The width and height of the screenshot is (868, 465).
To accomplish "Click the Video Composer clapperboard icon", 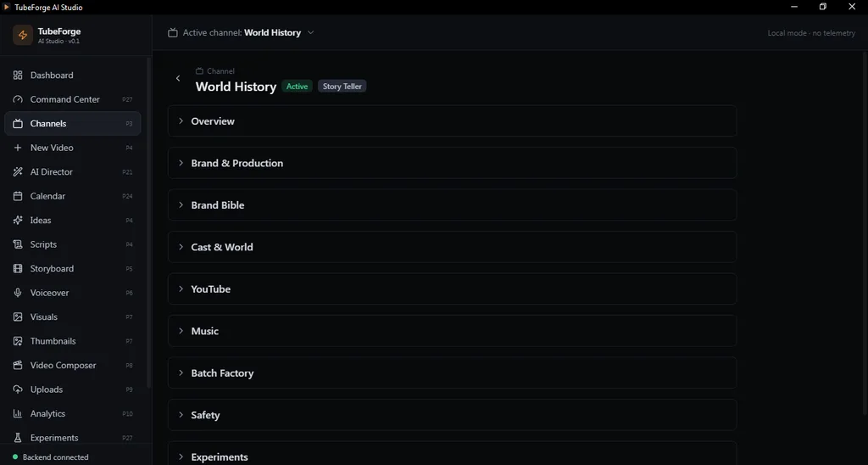I will 18,365.
